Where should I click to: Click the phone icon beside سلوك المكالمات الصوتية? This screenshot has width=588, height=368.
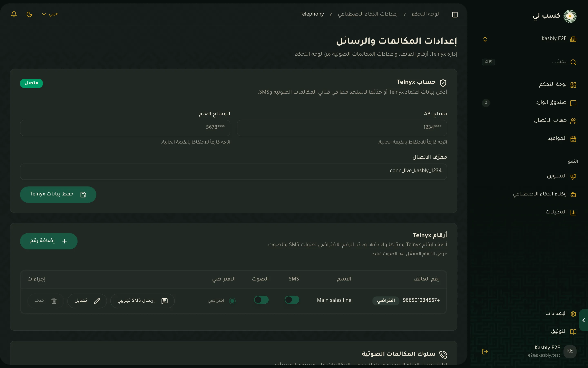(x=443, y=355)
